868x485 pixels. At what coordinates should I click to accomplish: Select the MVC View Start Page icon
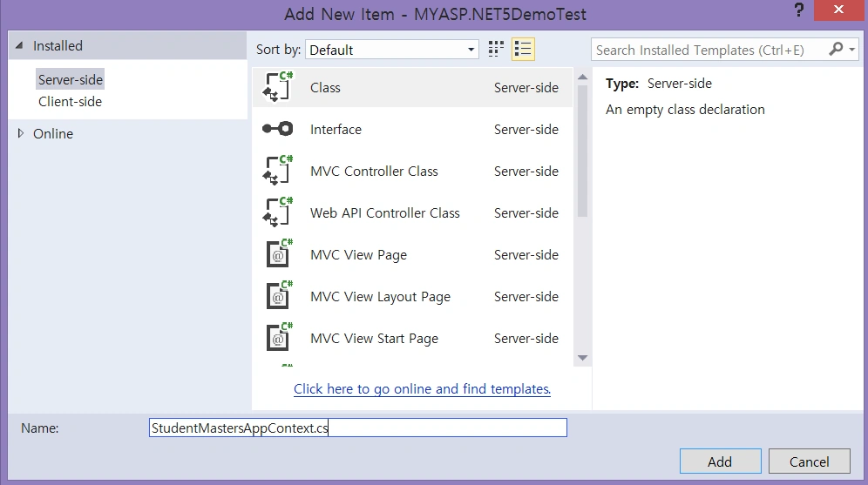coord(279,337)
